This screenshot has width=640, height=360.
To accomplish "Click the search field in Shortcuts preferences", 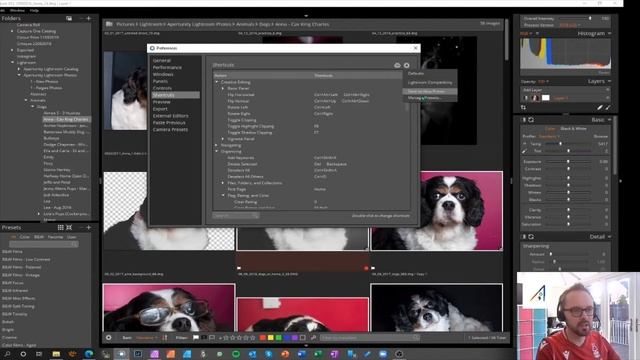I will point(236,215).
